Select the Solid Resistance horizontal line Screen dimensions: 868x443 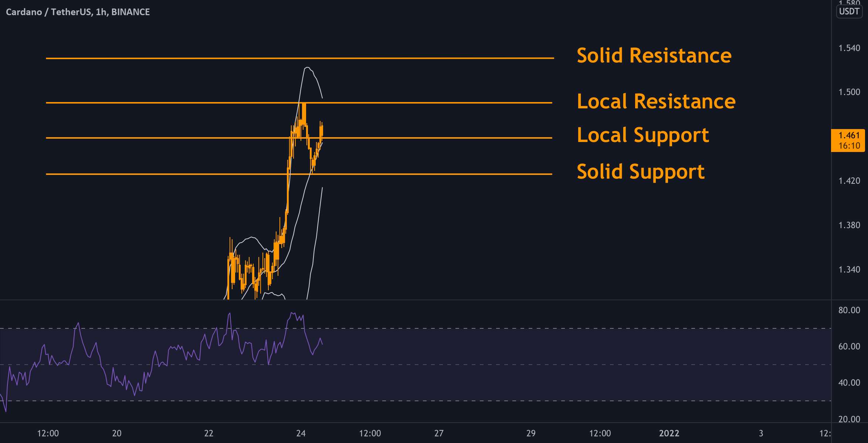300,58
